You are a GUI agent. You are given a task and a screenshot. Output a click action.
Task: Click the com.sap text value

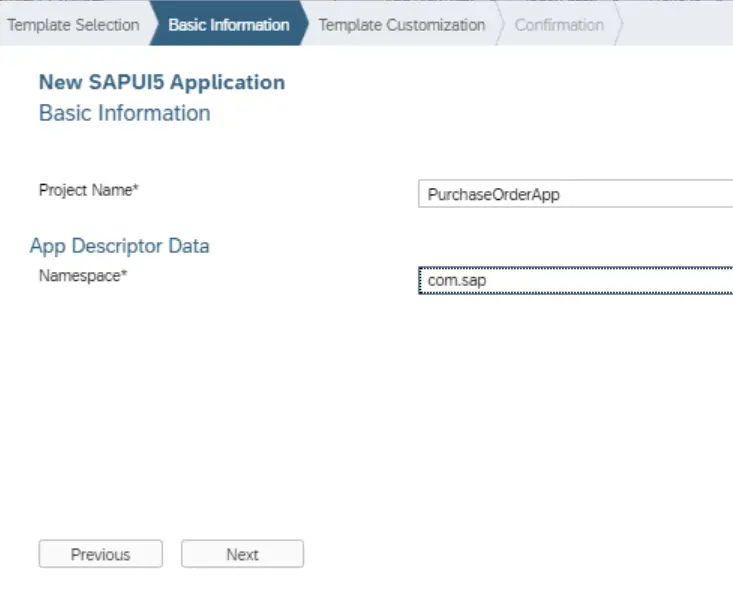(x=450, y=282)
